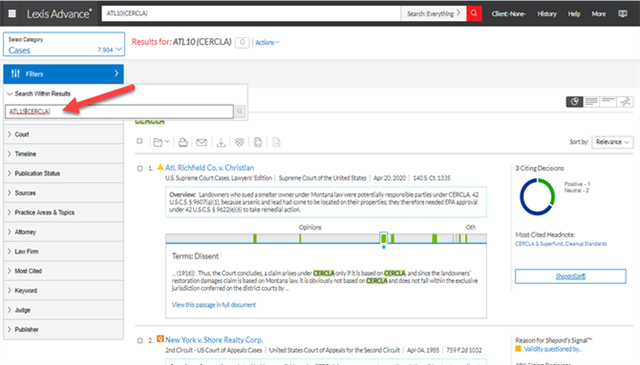
Task: Open the Client-None- menu
Action: tap(508, 14)
